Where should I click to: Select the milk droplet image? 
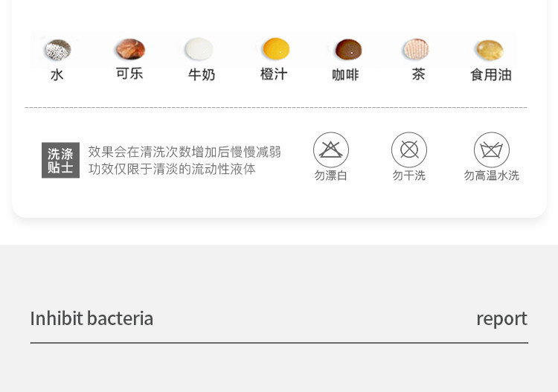pos(199,50)
